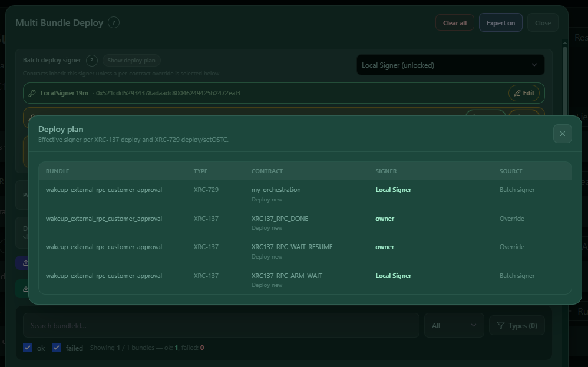
Task: Close the Deploy plan dialog
Action: [562, 134]
